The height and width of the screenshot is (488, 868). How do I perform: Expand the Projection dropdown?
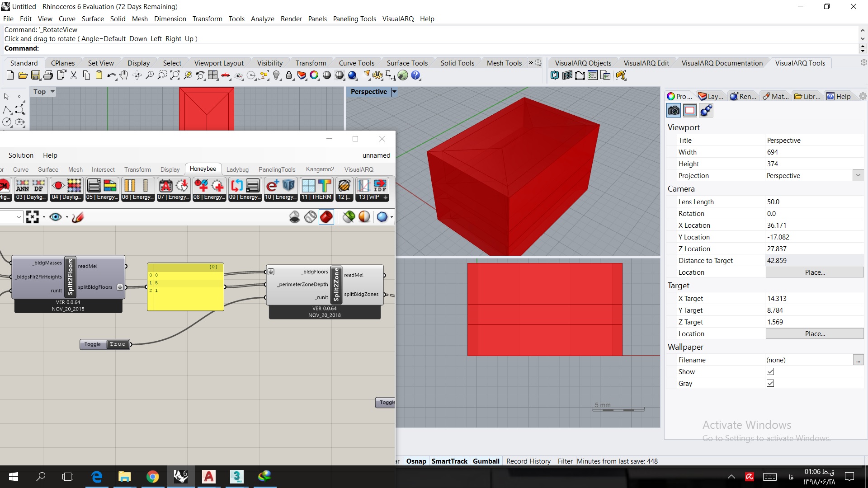click(x=858, y=175)
